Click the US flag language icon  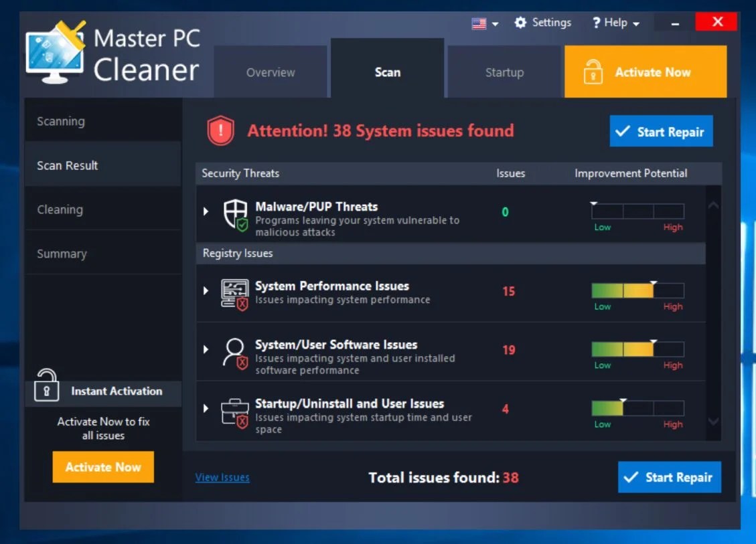click(x=479, y=23)
